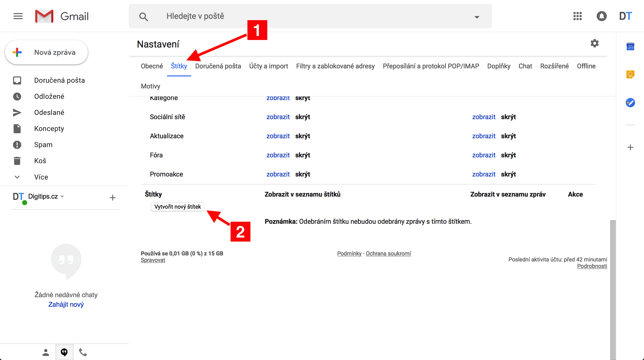644x360 pixels.
Task: Open the Motivy settings tab
Action: 150,86
